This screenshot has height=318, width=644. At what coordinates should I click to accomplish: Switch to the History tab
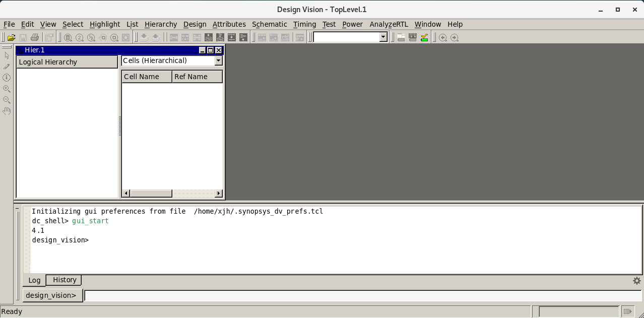pos(63,280)
